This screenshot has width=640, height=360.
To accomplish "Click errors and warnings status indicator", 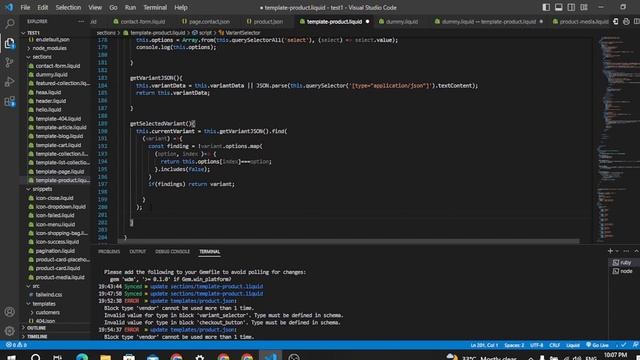I will pos(16,345).
